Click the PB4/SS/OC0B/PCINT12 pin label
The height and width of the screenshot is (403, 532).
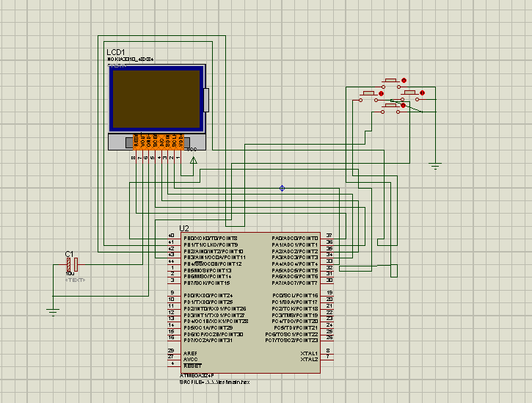(x=213, y=264)
